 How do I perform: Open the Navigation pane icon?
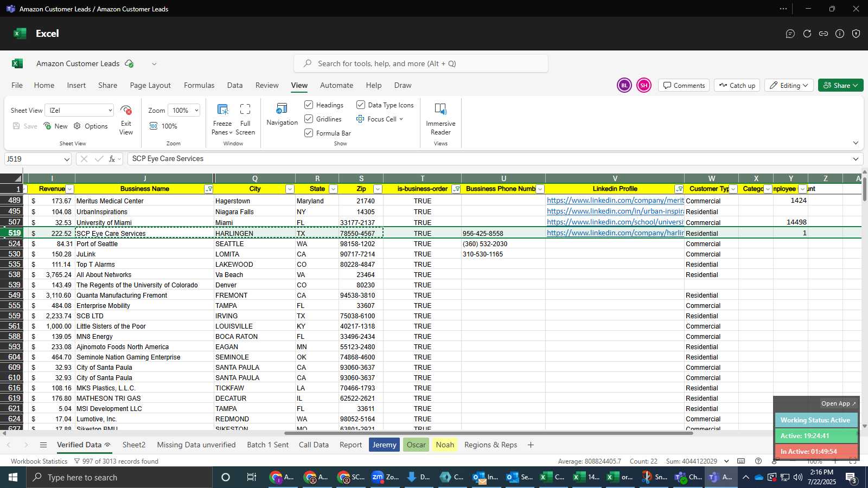tap(282, 109)
